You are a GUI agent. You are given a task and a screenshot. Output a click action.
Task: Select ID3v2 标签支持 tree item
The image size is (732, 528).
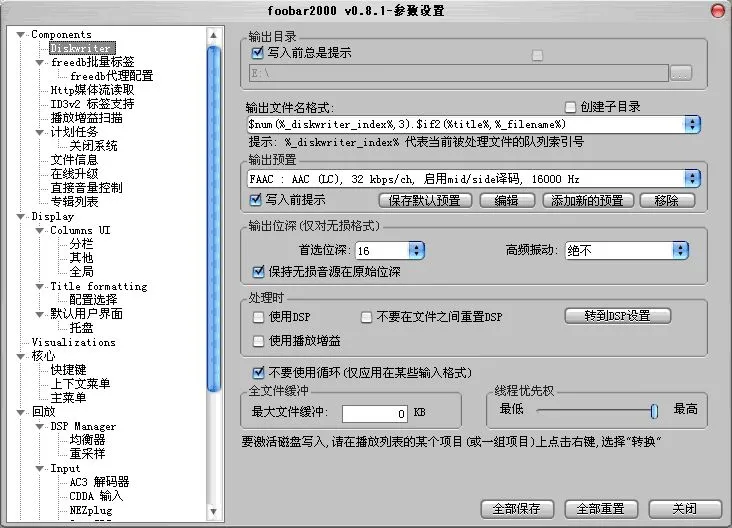point(92,104)
